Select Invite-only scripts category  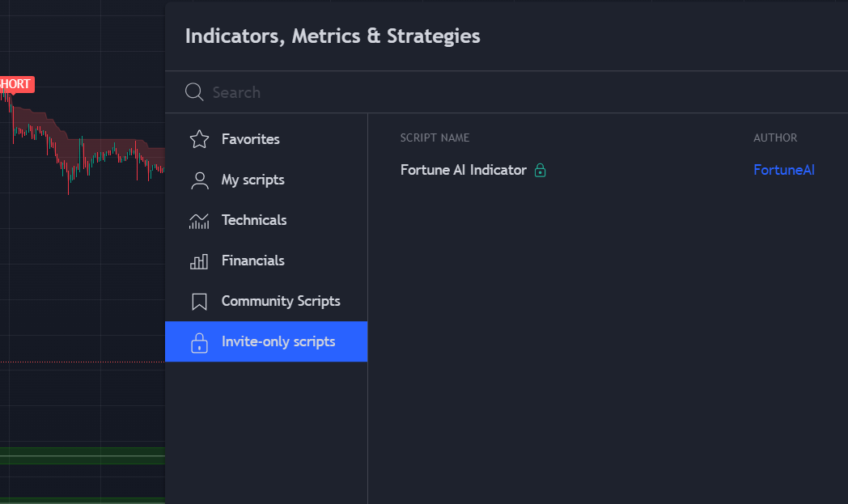266,341
